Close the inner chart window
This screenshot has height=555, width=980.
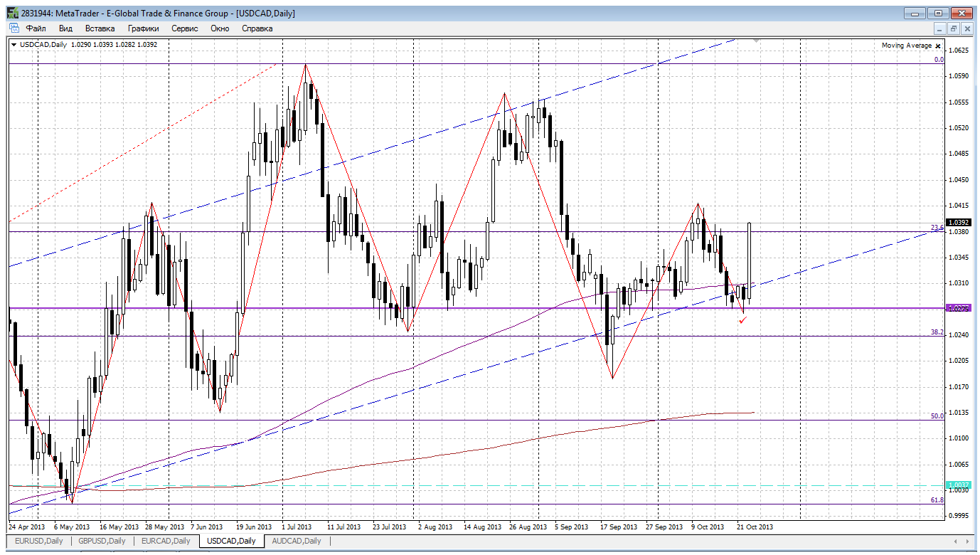coord(967,28)
